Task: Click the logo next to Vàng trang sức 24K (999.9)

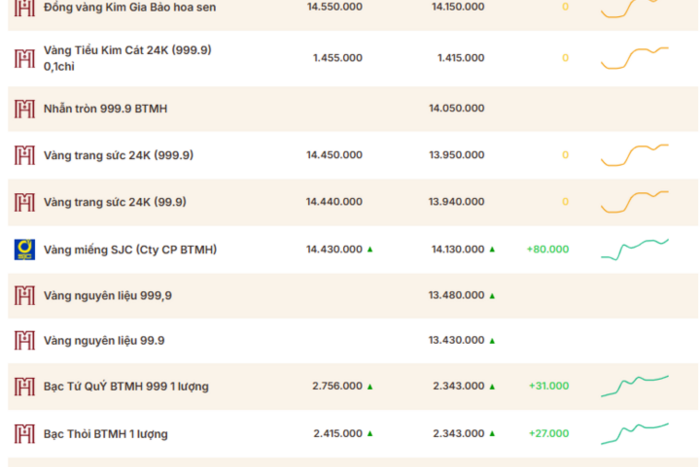Action: pyautogui.click(x=25, y=155)
